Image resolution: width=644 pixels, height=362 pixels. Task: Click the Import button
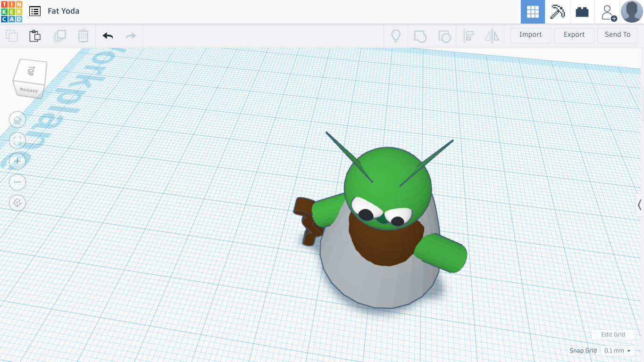pyautogui.click(x=531, y=35)
